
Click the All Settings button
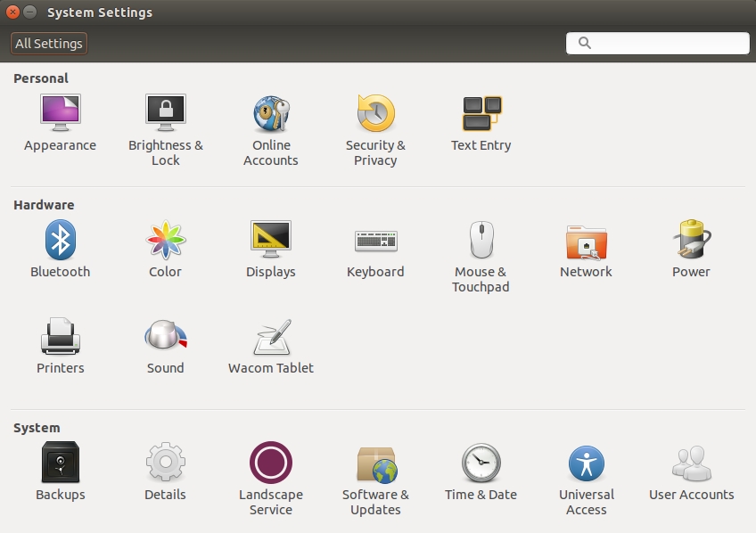pos(49,44)
